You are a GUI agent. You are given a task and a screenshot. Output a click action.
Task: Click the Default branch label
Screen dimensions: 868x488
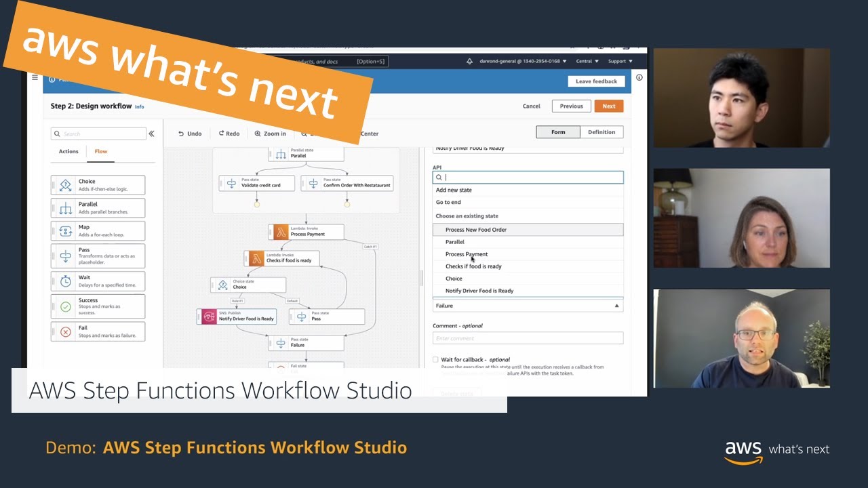click(292, 300)
